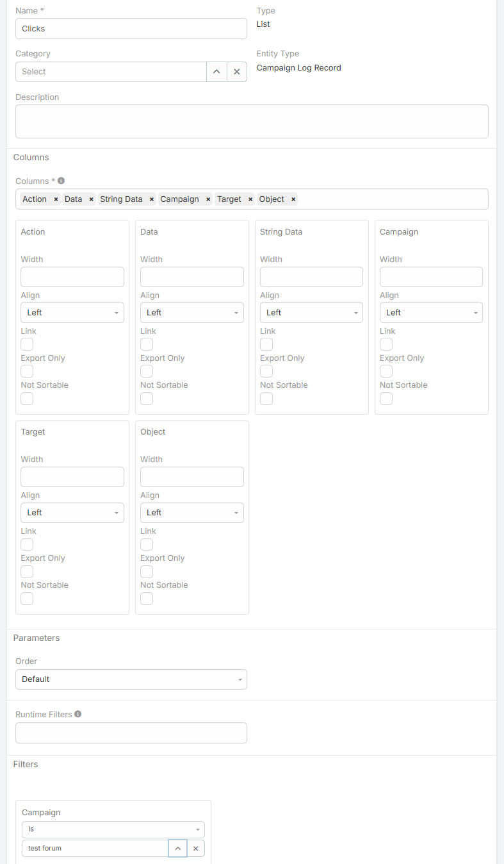Open the Campaign filter operator dropdown 'Is'

113,829
